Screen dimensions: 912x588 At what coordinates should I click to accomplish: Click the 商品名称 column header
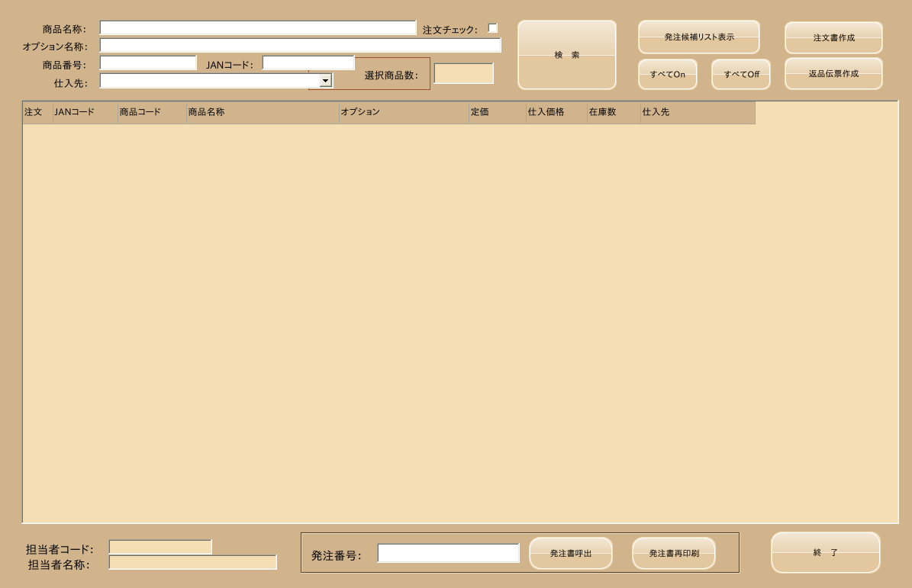[263, 112]
